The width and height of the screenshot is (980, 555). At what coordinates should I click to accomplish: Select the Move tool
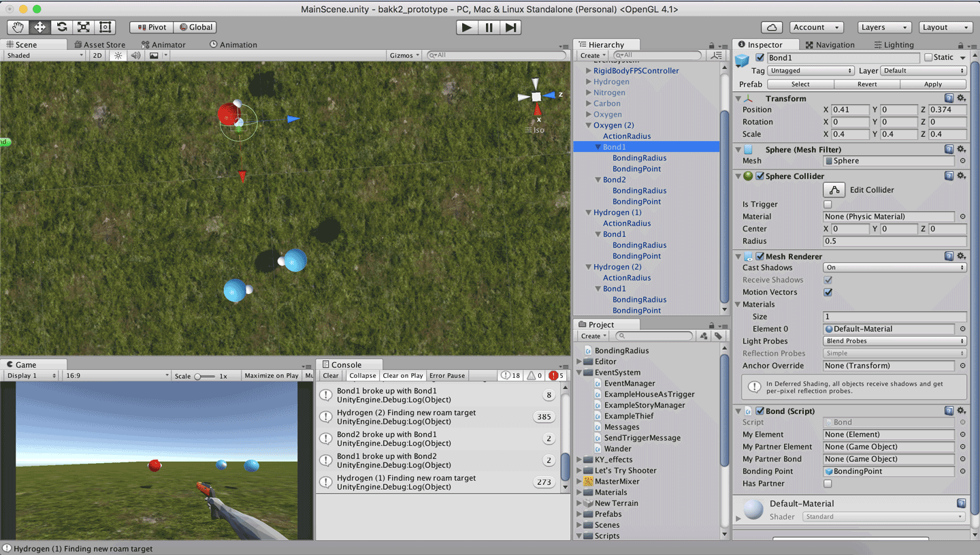40,27
